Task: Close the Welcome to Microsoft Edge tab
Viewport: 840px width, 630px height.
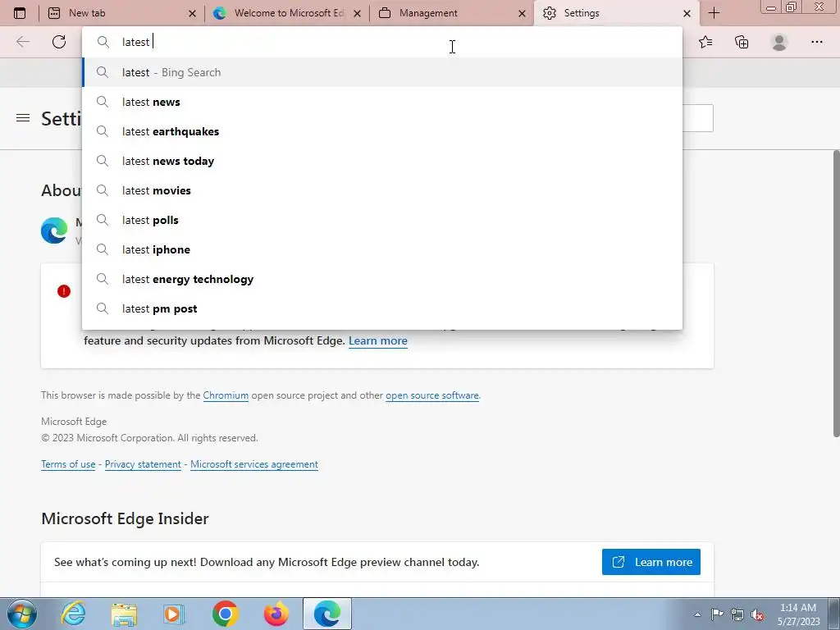Action: tap(358, 13)
